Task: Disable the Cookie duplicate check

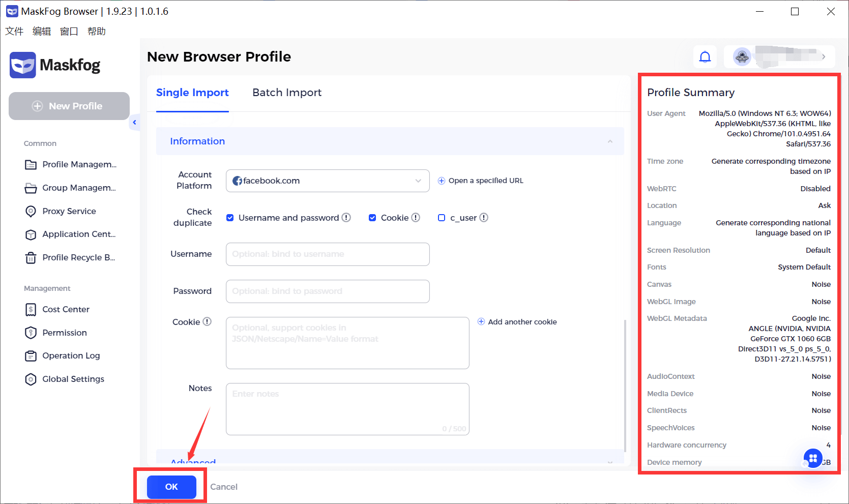Action: click(372, 217)
